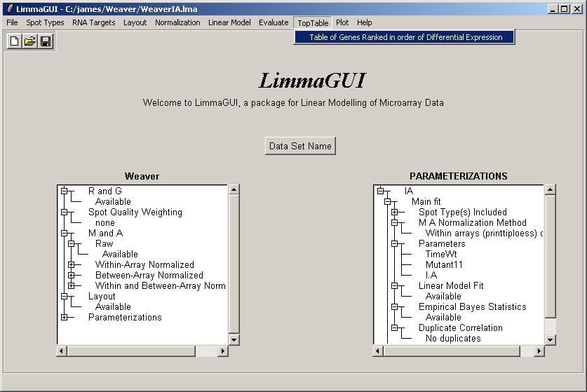
Task: Select TimeWt in the parameters tree
Action: (440, 254)
